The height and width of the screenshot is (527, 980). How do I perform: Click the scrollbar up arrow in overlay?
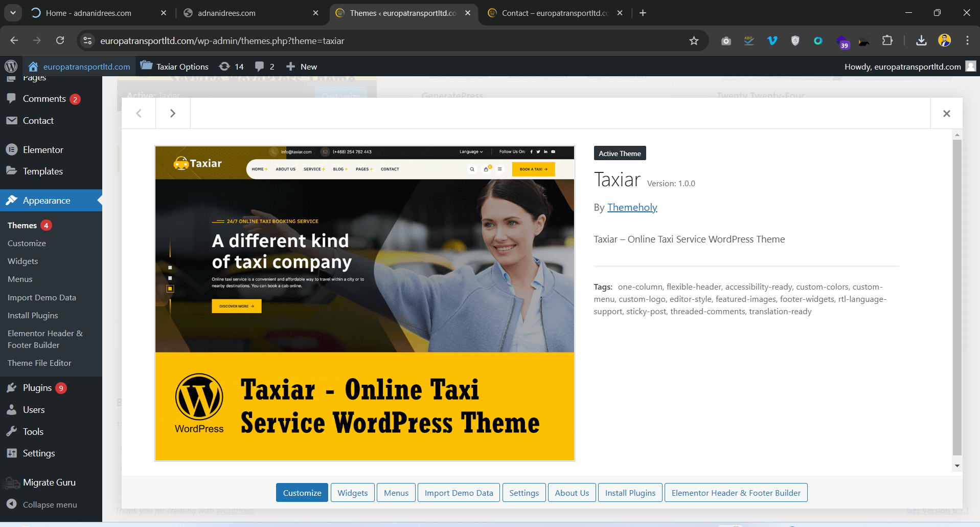[x=957, y=135]
